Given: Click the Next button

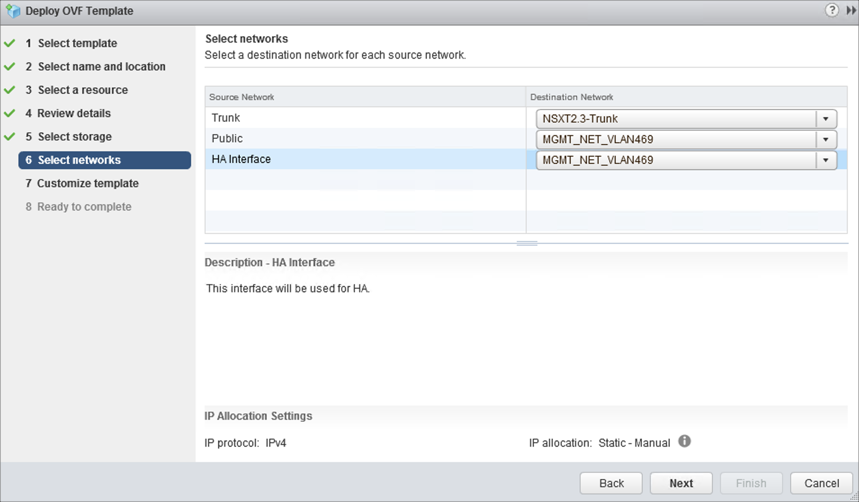Looking at the screenshot, I should pyautogui.click(x=681, y=483).
